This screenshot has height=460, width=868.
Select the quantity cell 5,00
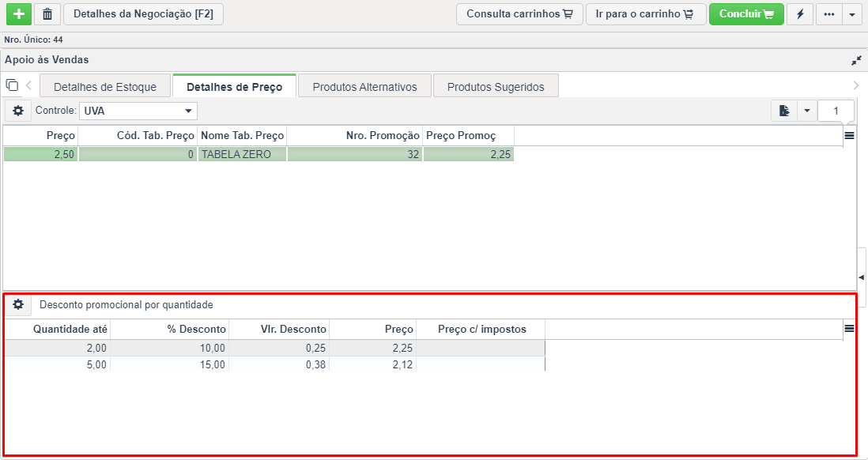coord(58,364)
